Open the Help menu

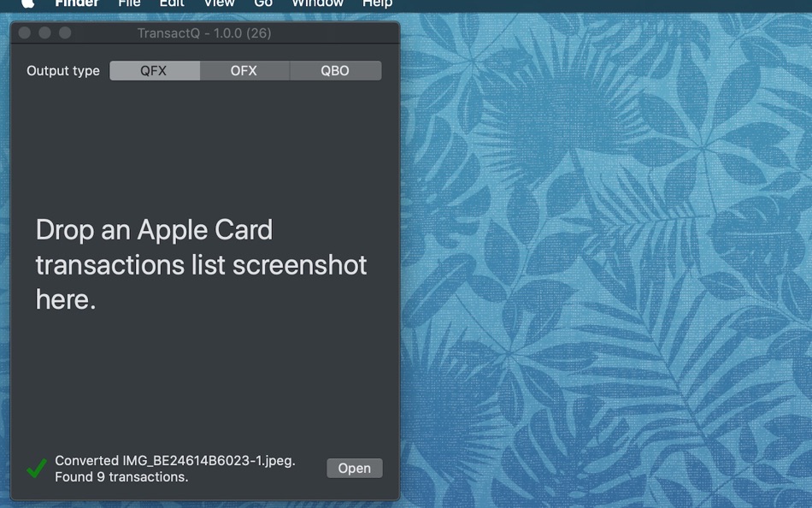coord(377,3)
